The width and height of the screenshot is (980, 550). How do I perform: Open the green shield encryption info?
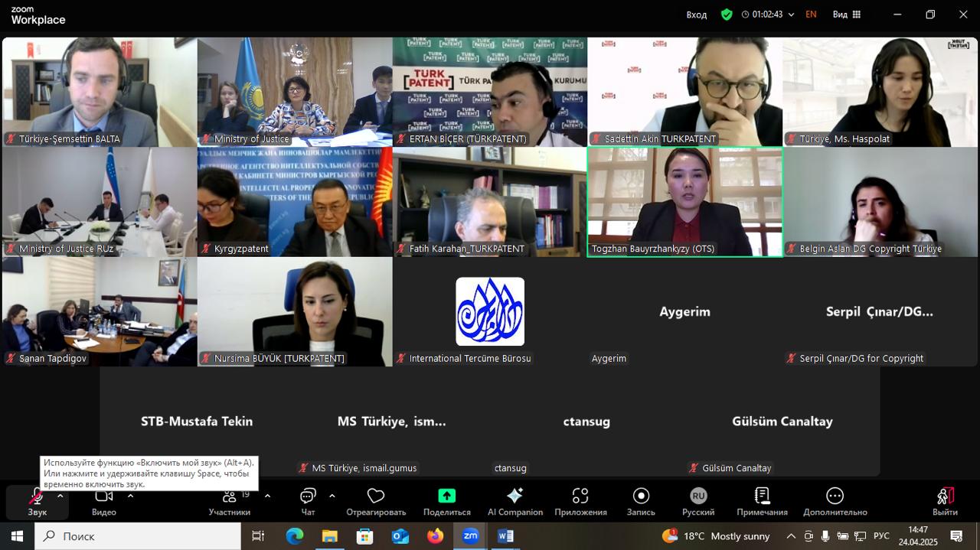pos(727,15)
